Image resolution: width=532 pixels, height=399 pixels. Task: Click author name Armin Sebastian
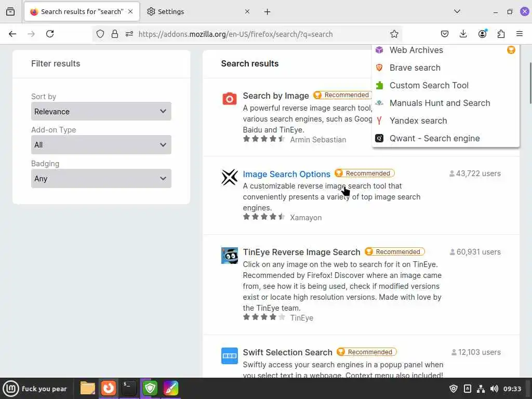coord(318,139)
